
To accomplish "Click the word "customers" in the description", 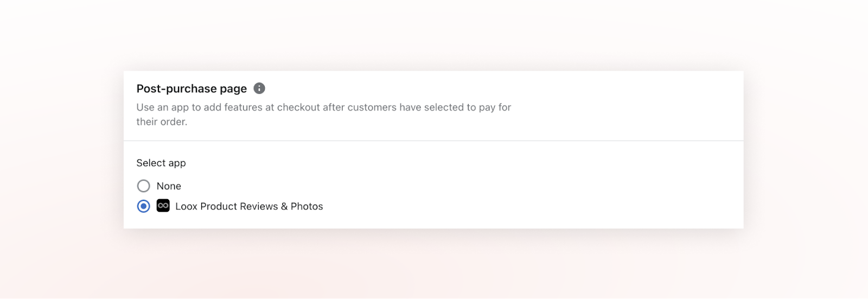I will click(x=372, y=107).
